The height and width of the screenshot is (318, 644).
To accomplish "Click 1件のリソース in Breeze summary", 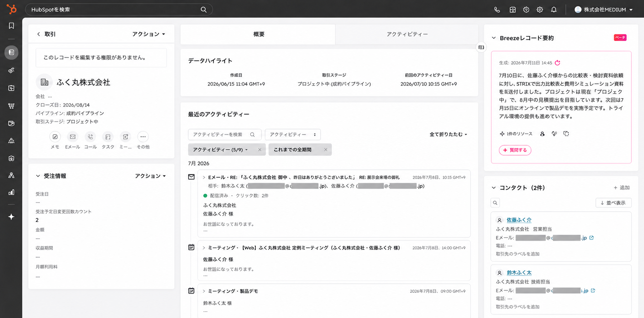I will point(516,134).
